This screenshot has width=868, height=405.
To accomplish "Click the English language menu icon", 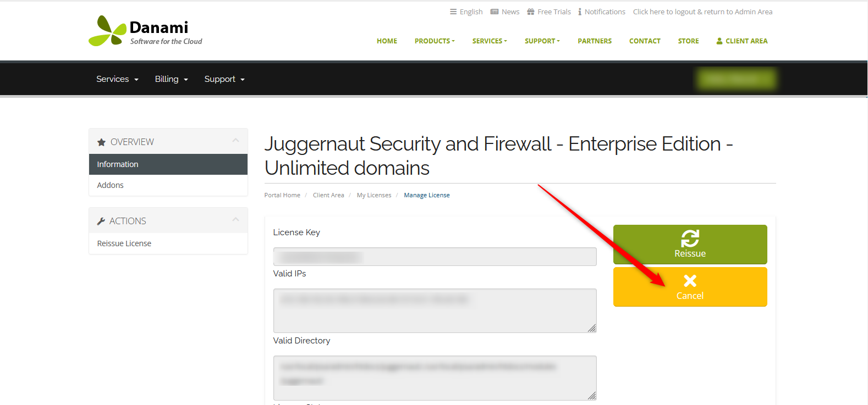I will point(453,12).
